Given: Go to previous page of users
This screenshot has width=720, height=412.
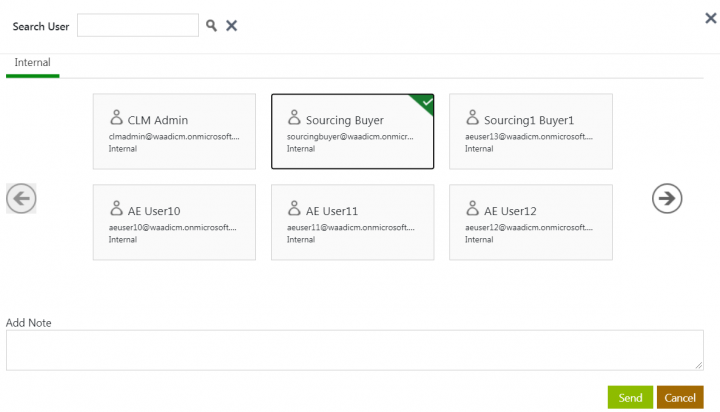Looking at the screenshot, I should tap(21, 198).
